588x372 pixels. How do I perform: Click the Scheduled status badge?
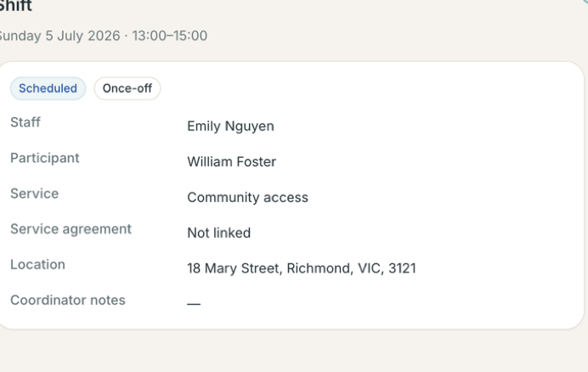(48, 88)
